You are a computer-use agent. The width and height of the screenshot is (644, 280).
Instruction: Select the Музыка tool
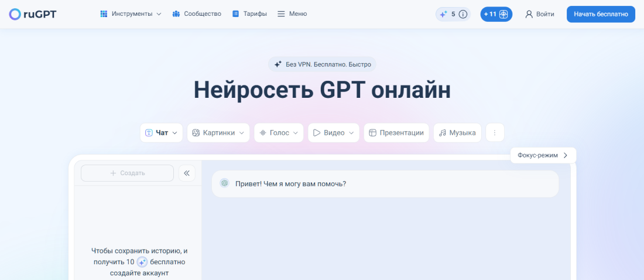457,133
